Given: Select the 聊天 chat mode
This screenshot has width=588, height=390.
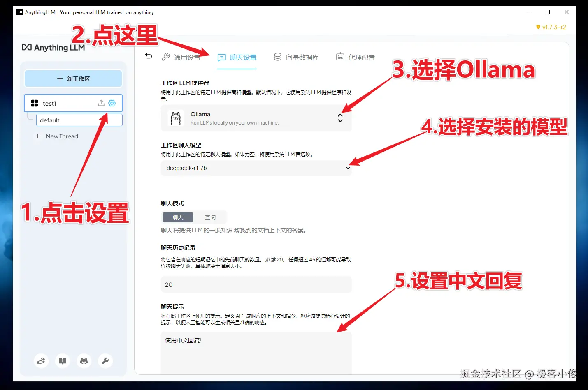Looking at the screenshot, I should pos(178,217).
